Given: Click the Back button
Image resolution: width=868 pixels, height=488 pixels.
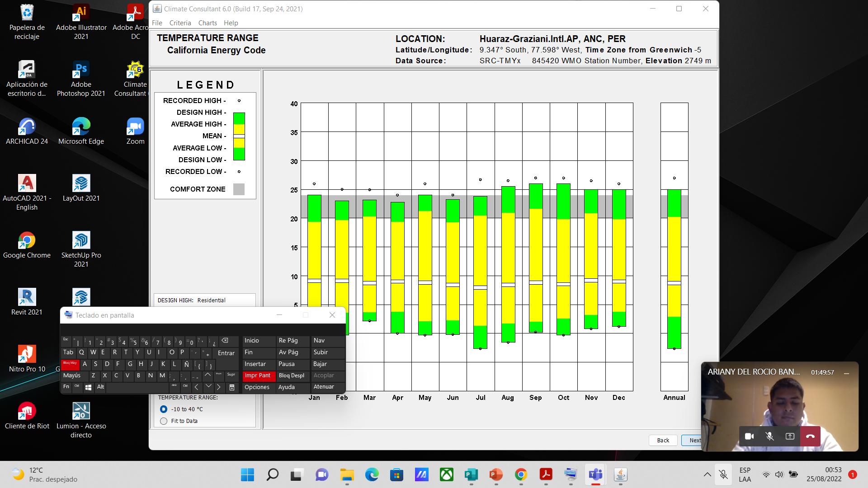Looking at the screenshot, I should coord(663,440).
